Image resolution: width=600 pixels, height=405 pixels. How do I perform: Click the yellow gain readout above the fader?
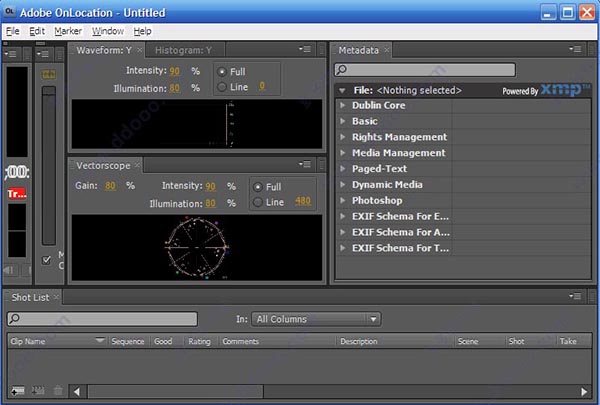click(49, 74)
